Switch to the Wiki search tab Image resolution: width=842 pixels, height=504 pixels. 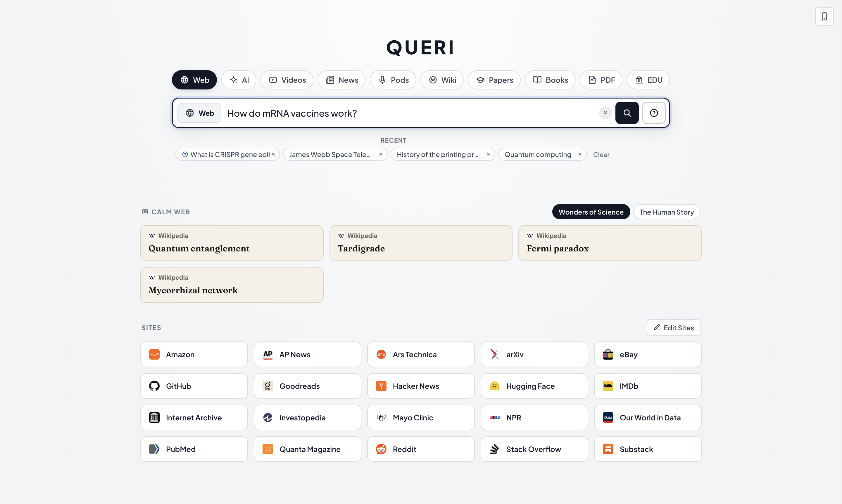(x=442, y=80)
